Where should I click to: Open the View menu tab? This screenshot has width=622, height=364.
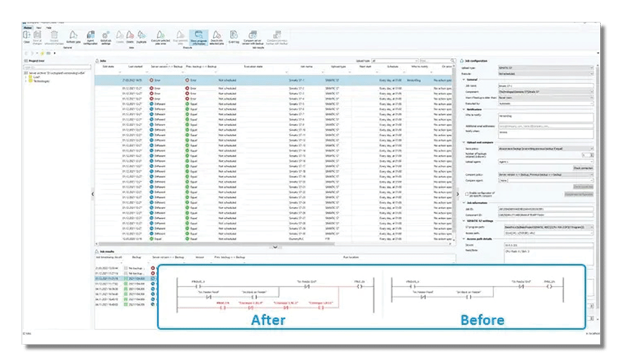point(38,27)
